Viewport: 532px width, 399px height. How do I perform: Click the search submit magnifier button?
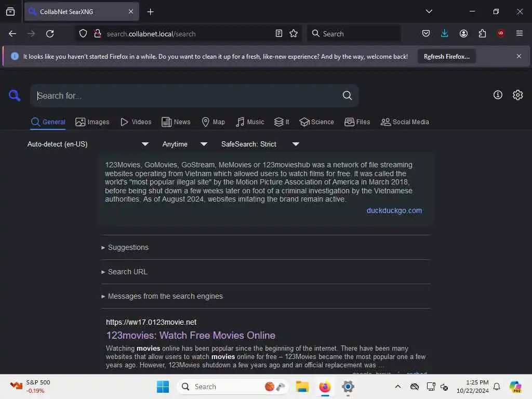pyautogui.click(x=347, y=96)
